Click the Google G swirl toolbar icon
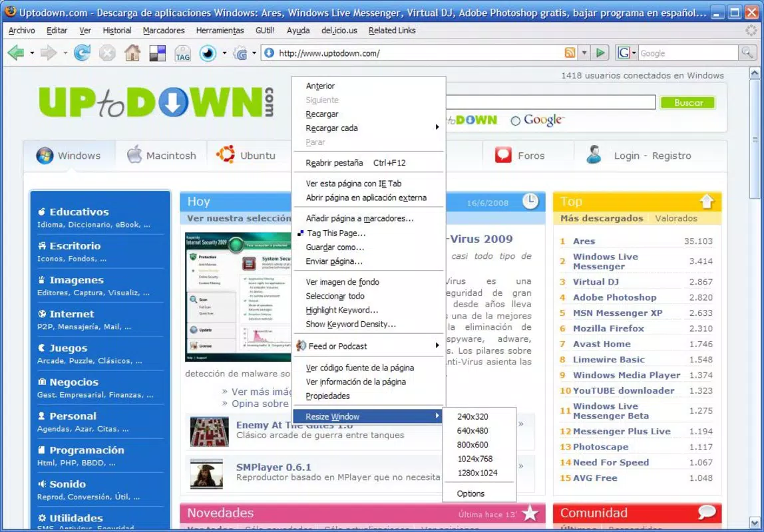 pos(241,53)
